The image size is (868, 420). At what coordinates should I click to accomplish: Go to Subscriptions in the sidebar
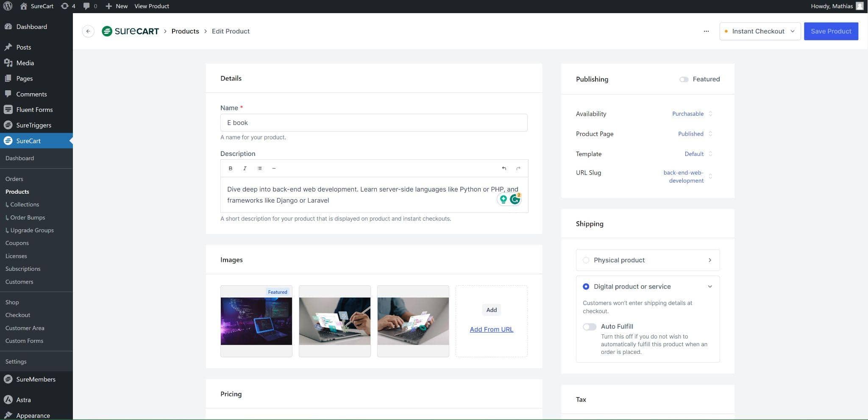[23, 269]
